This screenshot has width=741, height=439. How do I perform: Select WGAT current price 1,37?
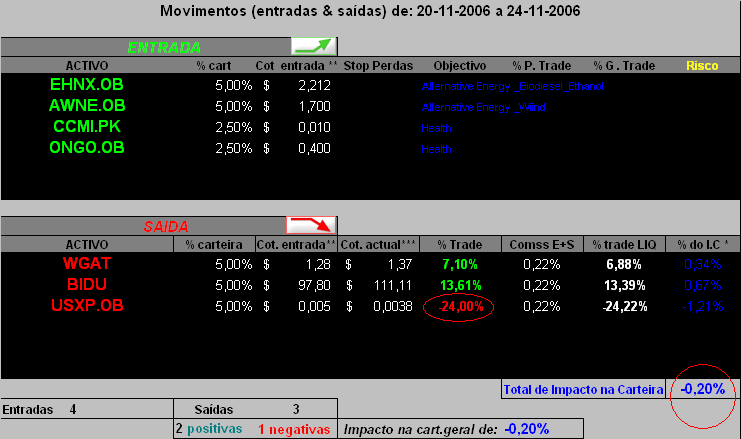click(400, 264)
